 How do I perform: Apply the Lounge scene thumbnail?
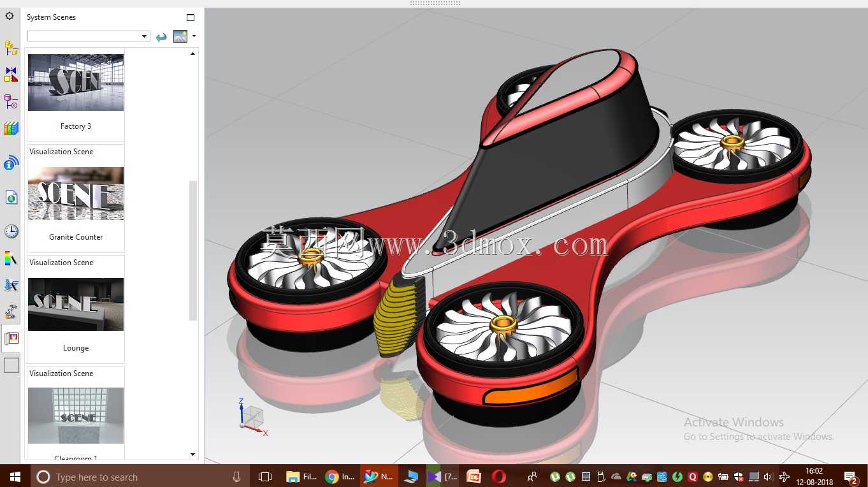point(76,304)
